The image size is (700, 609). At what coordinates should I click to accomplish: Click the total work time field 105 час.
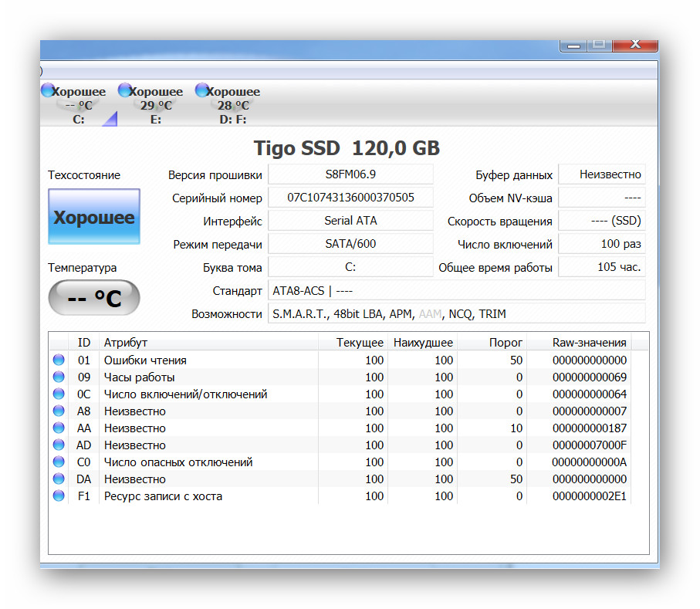(x=602, y=267)
